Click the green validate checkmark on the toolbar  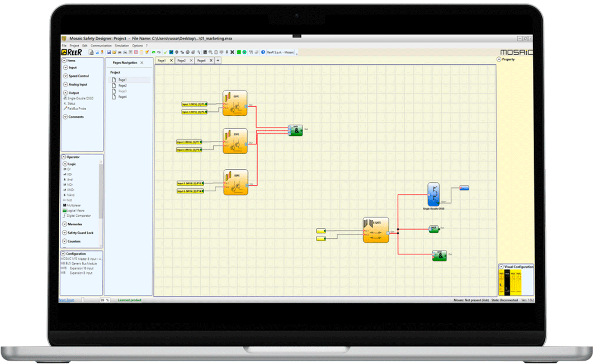pyautogui.click(x=165, y=52)
